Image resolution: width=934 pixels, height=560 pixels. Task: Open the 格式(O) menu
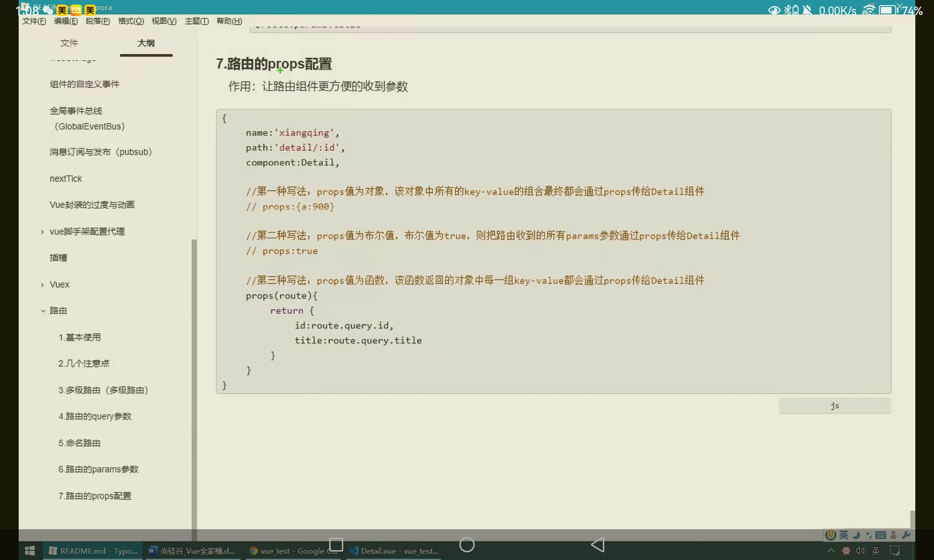click(x=131, y=21)
